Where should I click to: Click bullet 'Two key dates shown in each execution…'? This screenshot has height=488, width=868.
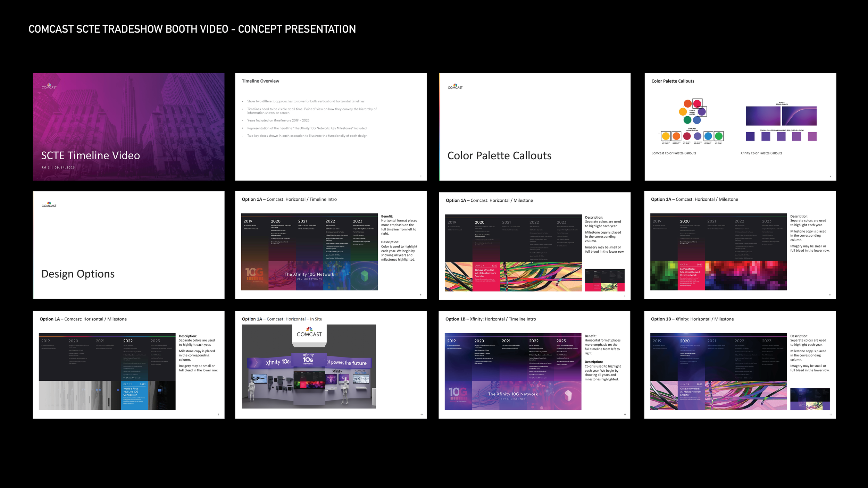(x=307, y=136)
